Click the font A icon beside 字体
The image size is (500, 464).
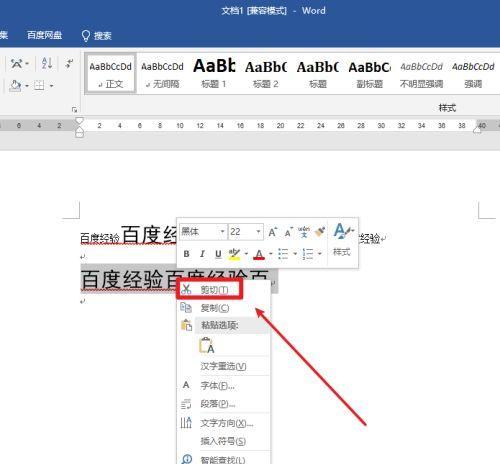coord(186,385)
